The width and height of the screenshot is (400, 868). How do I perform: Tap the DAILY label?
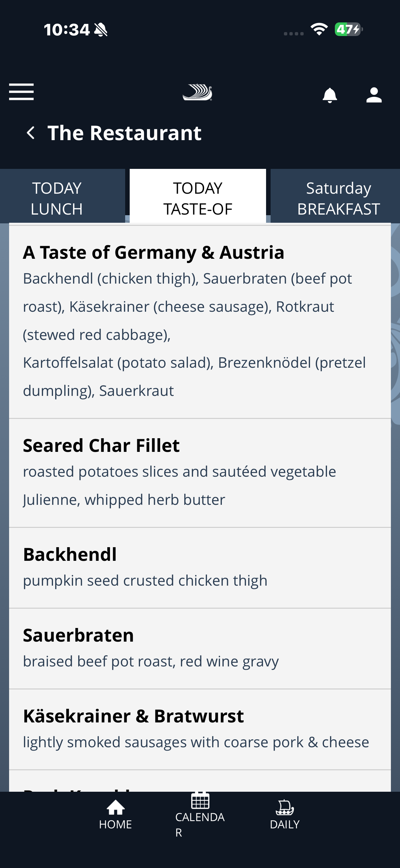pyautogui.click(x=285, y=824)
